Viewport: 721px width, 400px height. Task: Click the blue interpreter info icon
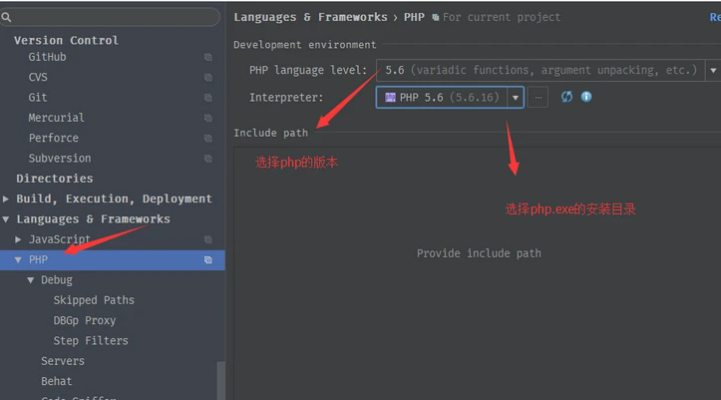(586, 97)
